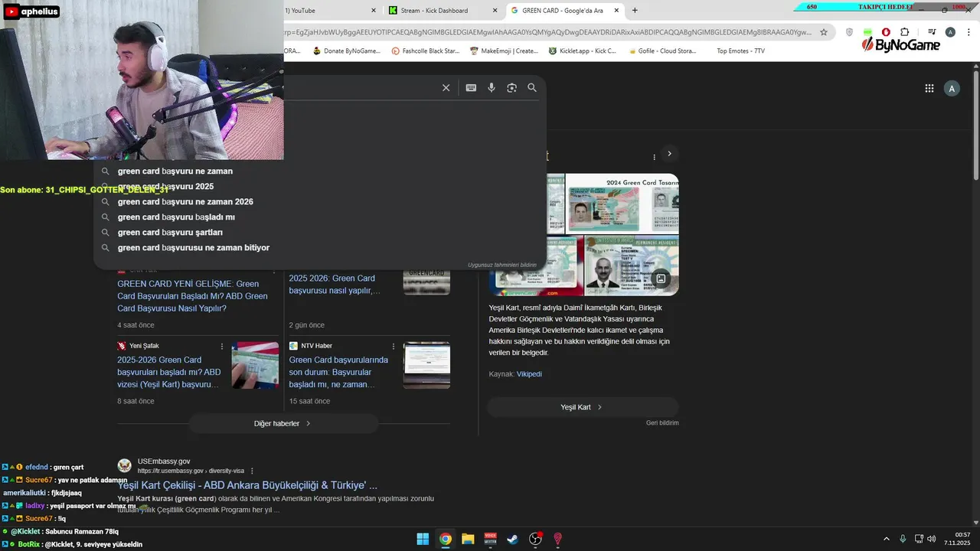Viewport: 980px width, 551px height.
Task: Open the Google account avatar
Action: click(952, 89)
